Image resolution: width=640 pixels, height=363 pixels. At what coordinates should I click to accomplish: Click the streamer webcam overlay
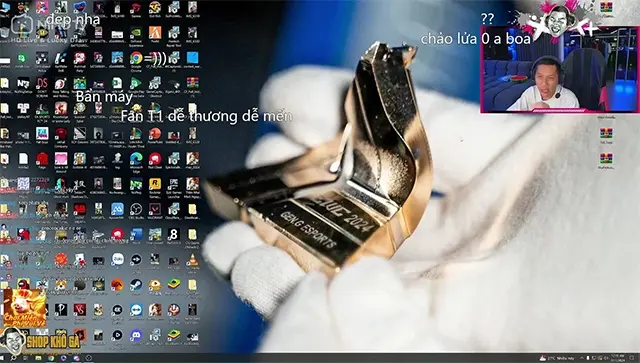coord(559,69)
